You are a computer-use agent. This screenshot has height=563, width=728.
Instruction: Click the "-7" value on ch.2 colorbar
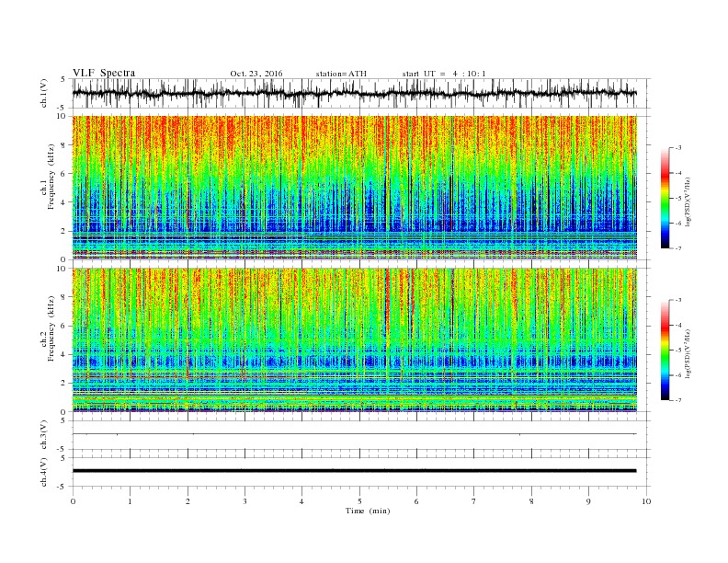(678, 400)
